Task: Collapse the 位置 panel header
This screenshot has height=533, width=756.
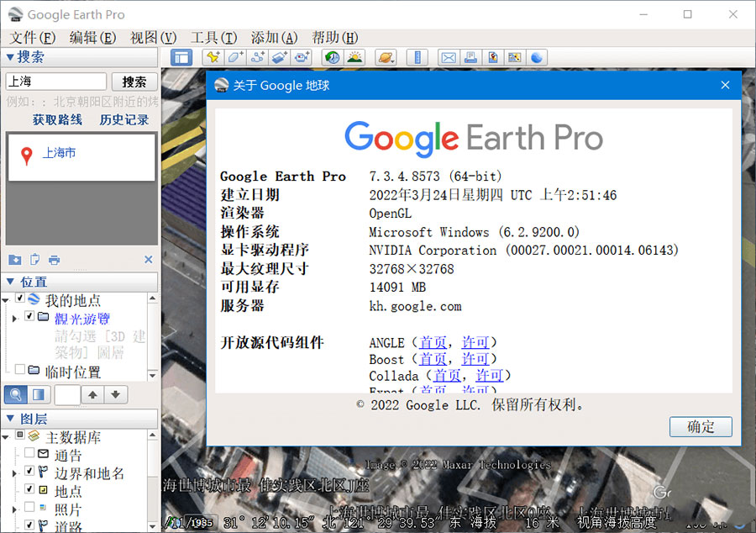Action: [x=8, y=282]
